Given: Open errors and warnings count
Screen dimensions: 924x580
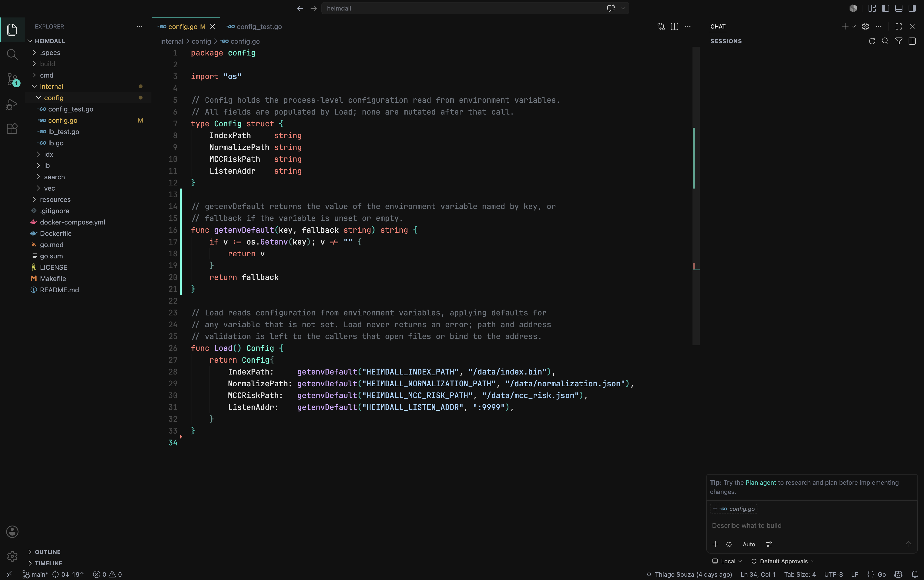Looking at the screenshot, I should [x=107, y=574].
